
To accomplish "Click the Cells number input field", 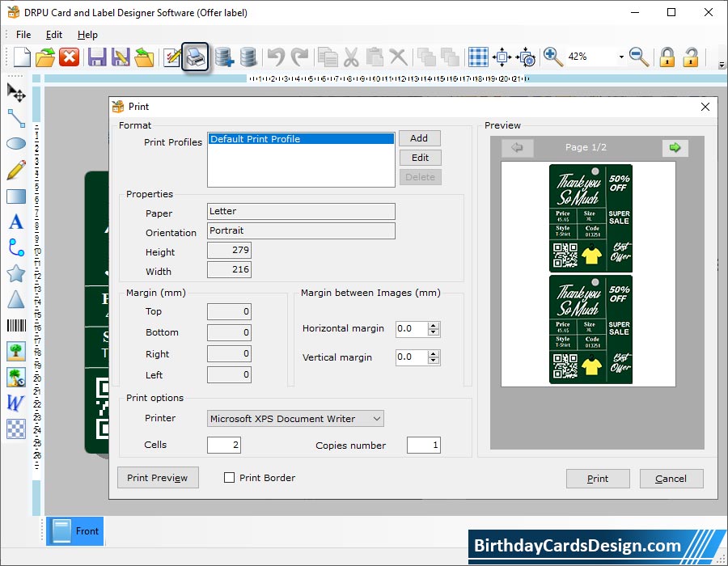I will click(224, 445).
